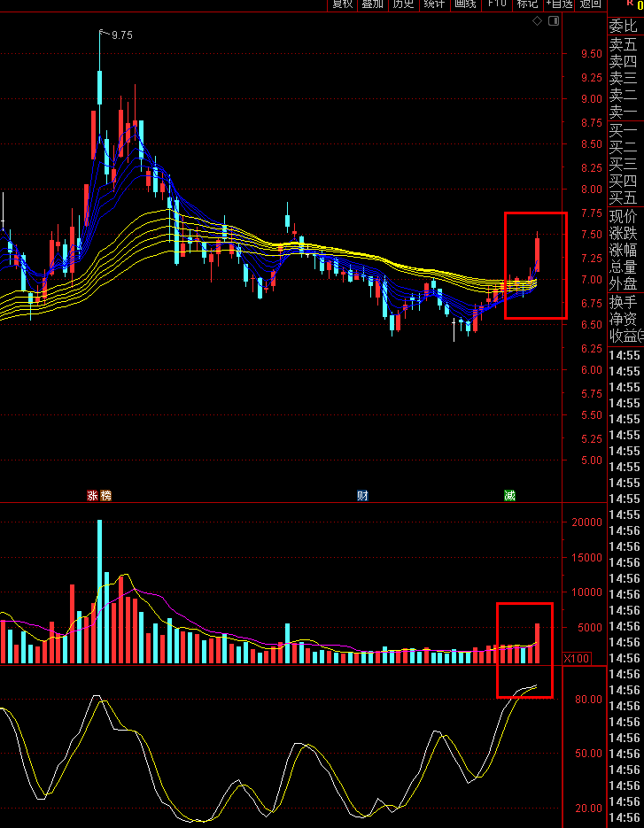Click the green 减 event marker
The image size is (644, 828).
pos(509,495)
